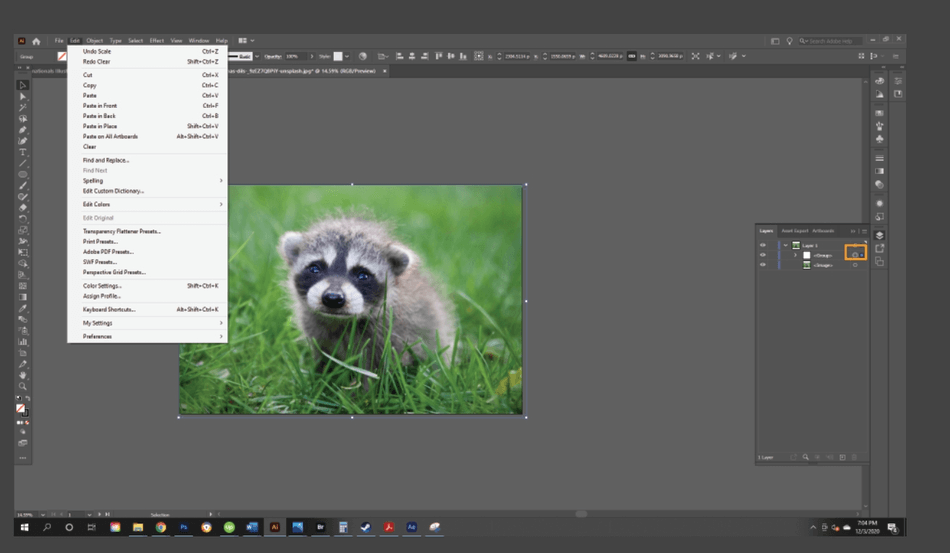
Task: Click the Home icon in top bar
Action: (36, 41)
